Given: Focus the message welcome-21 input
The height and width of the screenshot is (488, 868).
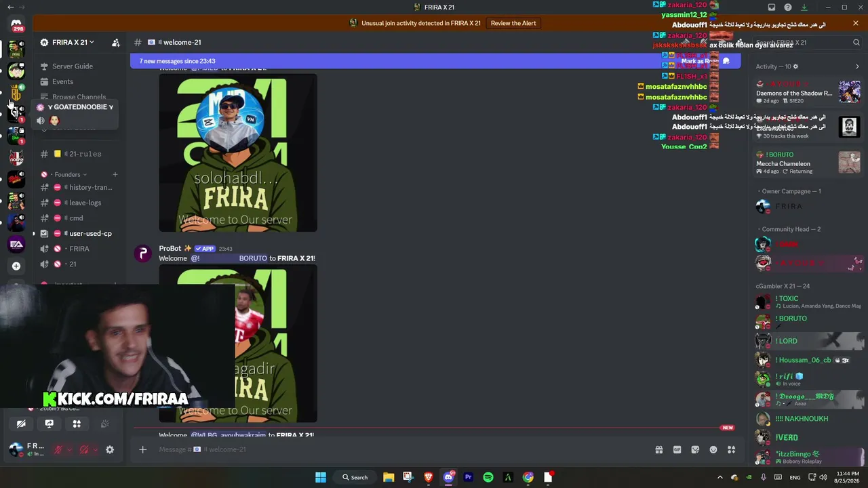Looking at the screenshot, I should (x=400, y=449).
